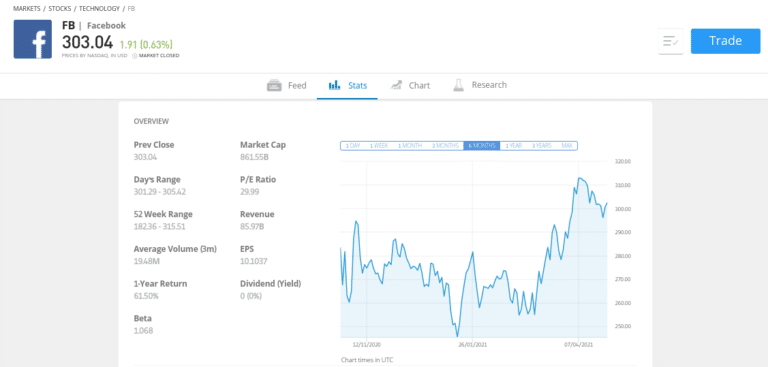Click the Stats bar chart icon
This screenshot has height=367, width=768.
335,85
